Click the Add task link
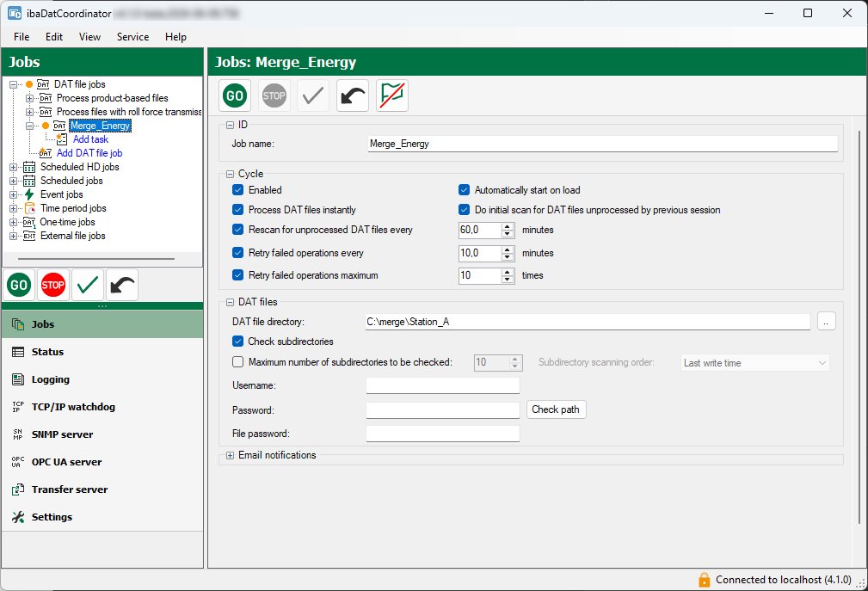The image size is (868, 591). pos(91,139)
